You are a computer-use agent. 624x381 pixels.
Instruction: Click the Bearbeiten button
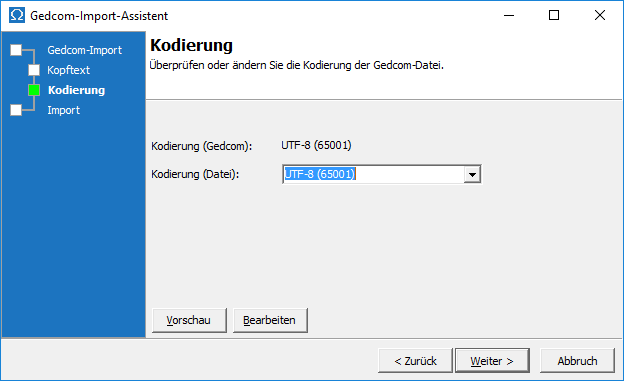pyautogui.click(x=270, y=320)
